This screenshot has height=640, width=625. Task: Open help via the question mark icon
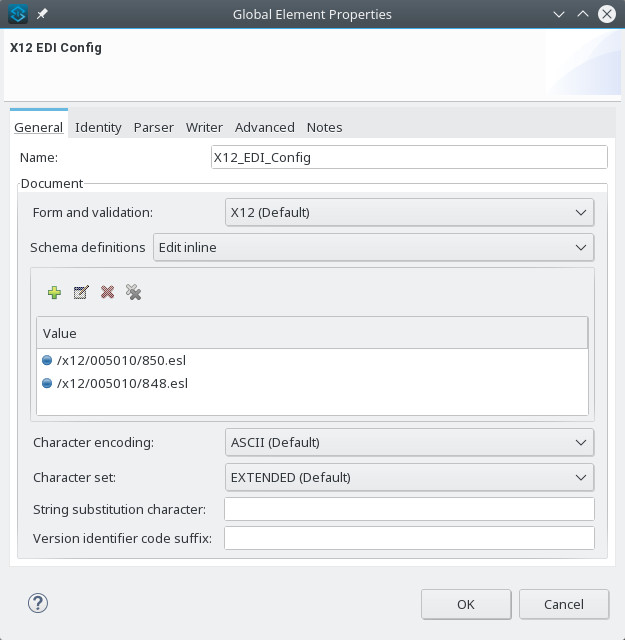[38, 603]
